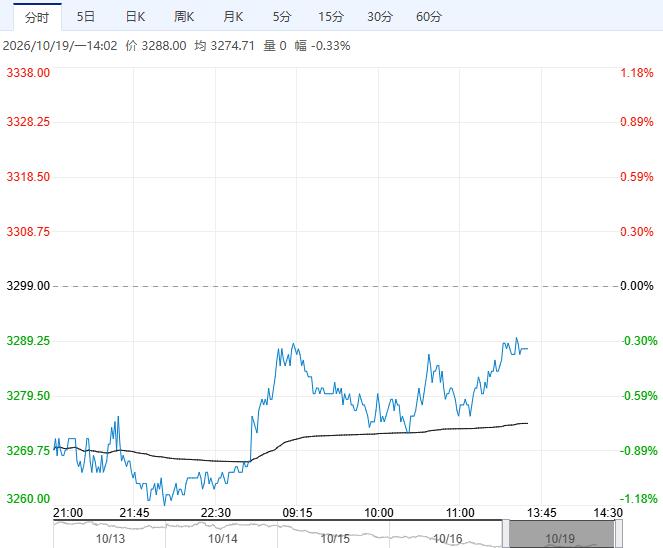The width and height of the screenshot is (663, 548).
Task: Switch to the 月K tab
Action: tap(233, 17)
